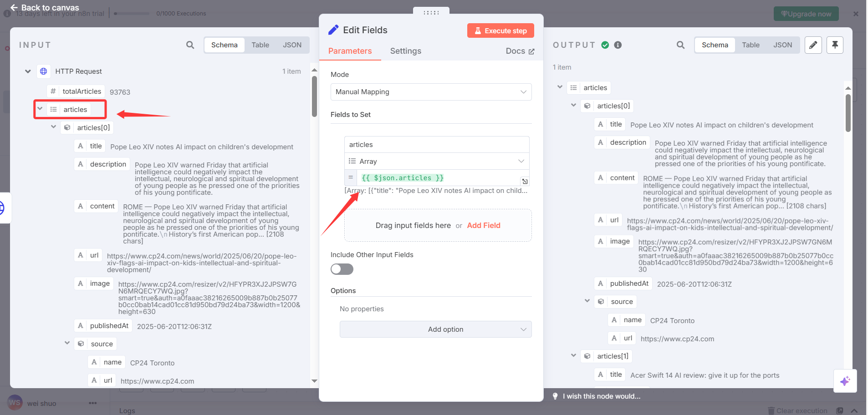
Task: Open the user menu three dots
Action: pos(93,403)
